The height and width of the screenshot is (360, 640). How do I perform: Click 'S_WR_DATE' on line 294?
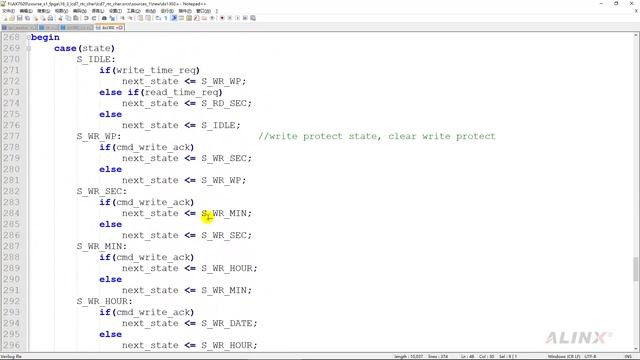227,323
